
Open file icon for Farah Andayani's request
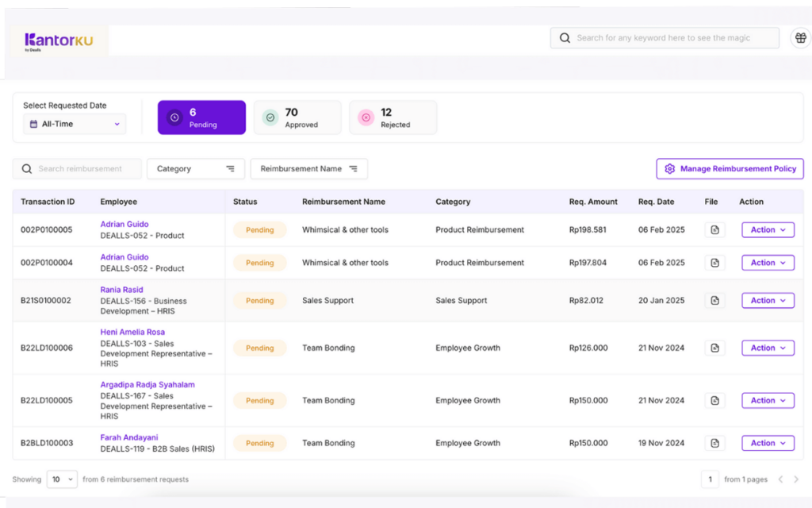(x=714, y=443)
